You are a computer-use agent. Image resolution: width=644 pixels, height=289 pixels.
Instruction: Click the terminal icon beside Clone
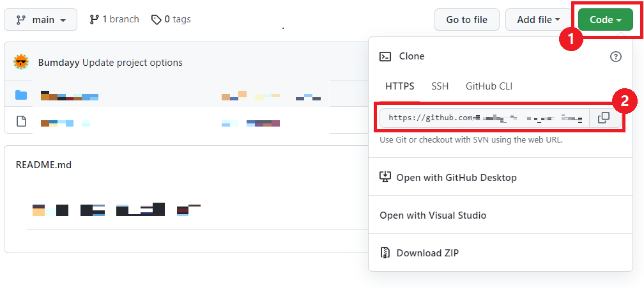(385, 56)
